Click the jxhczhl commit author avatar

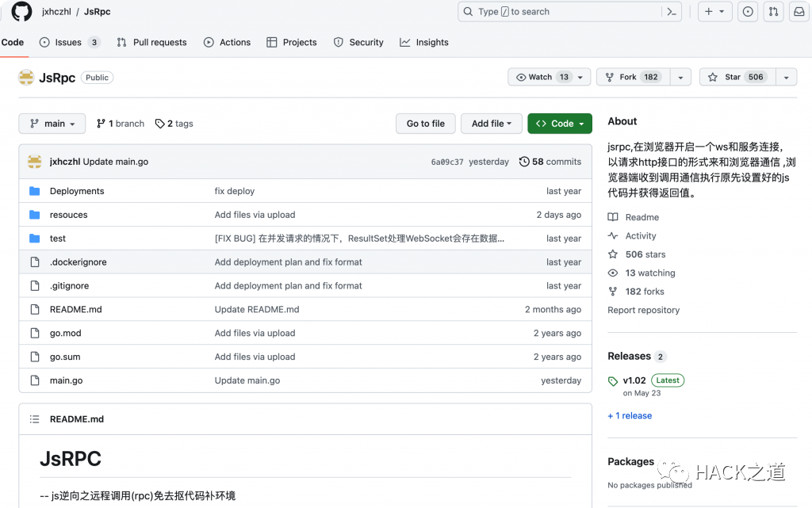point(35,162)
